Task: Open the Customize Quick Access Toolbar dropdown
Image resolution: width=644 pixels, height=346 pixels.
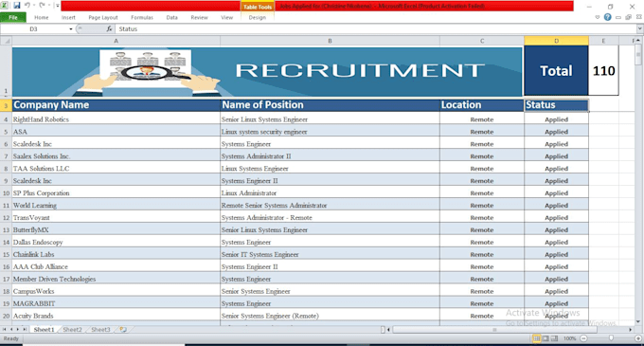Action: [57, 6]
